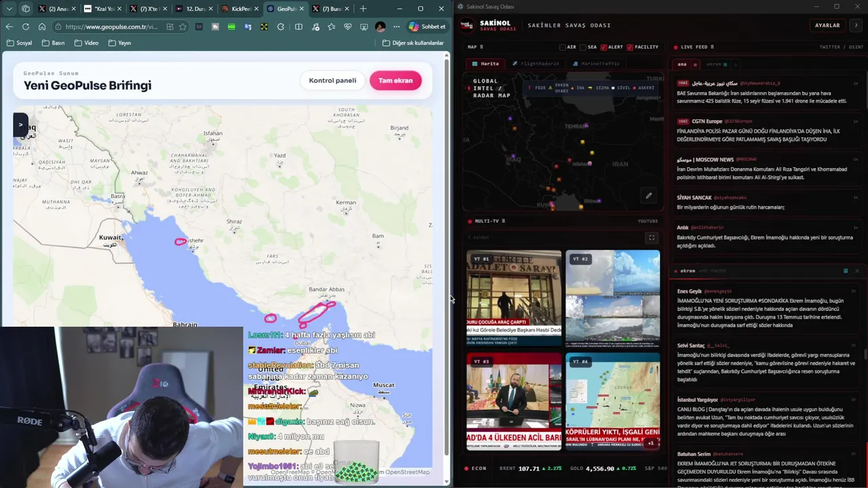Open 'Diğer sık kullanılanlar' folder

(413, 43)
